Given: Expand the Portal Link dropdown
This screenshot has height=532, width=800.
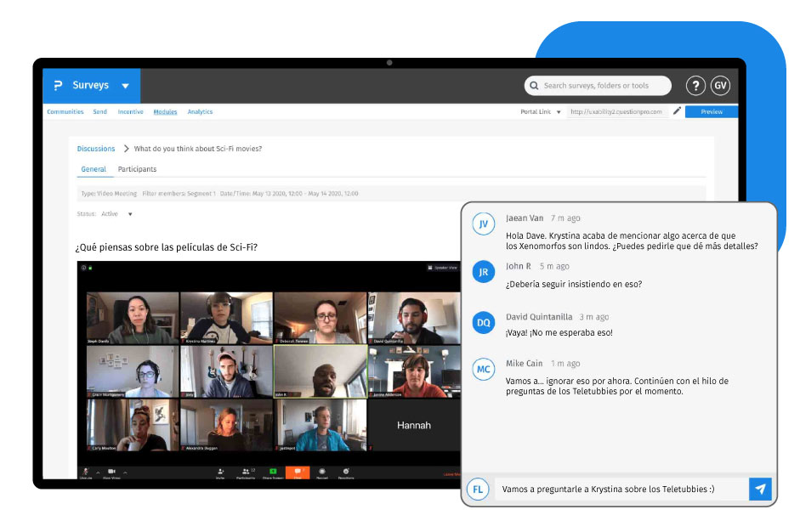Looking at the screenshot, I should [559, 112].
